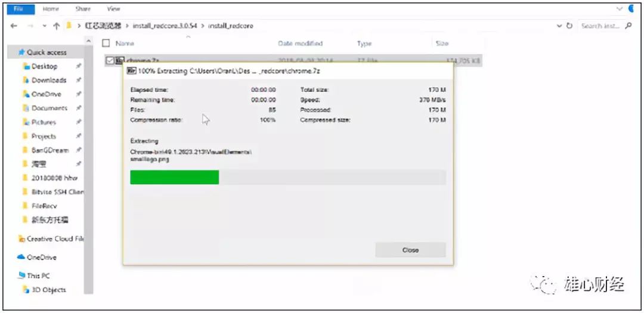Expand the address bar history dropdown
Image resolution: width=644 pixels, height=313 pixels.
click(x=559, y=26)
